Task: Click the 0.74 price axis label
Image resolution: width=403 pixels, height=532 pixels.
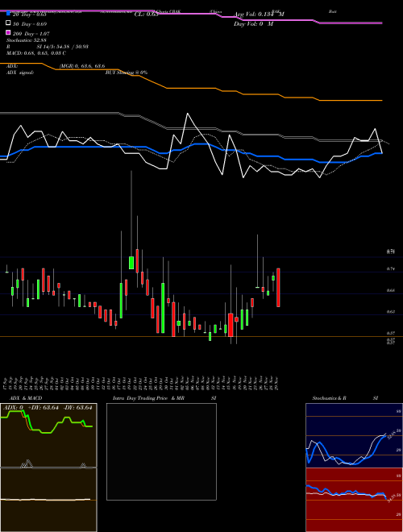Action: (x=390, y=268)
